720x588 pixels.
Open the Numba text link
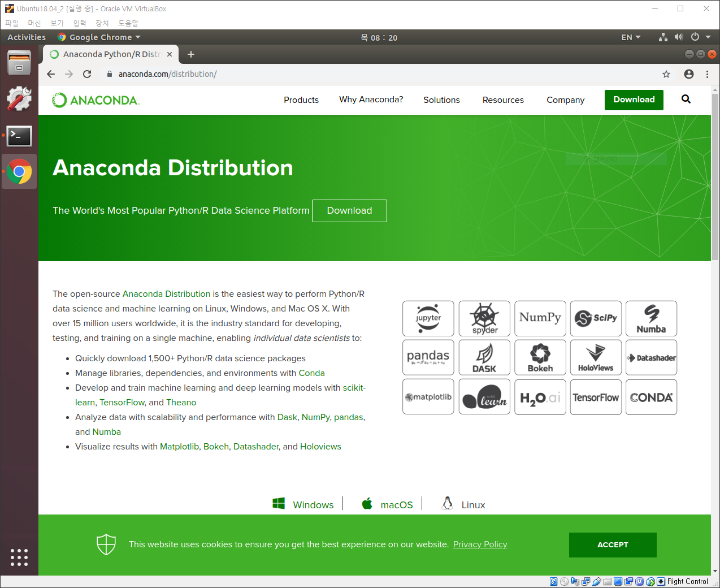(107, 432)
